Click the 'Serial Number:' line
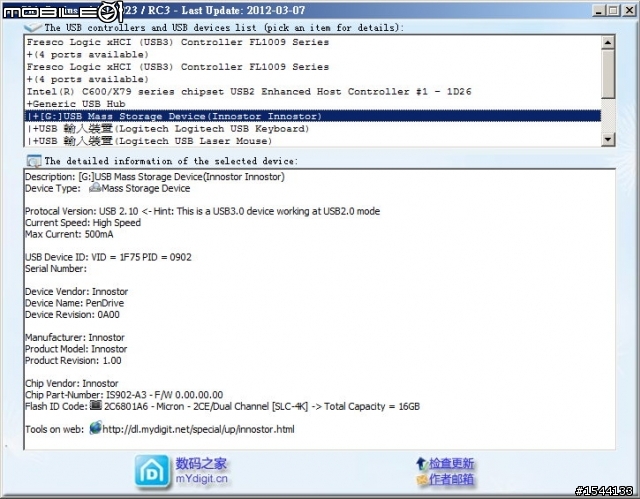Screen dimensions: 640x499 click(x=56, y=268)
